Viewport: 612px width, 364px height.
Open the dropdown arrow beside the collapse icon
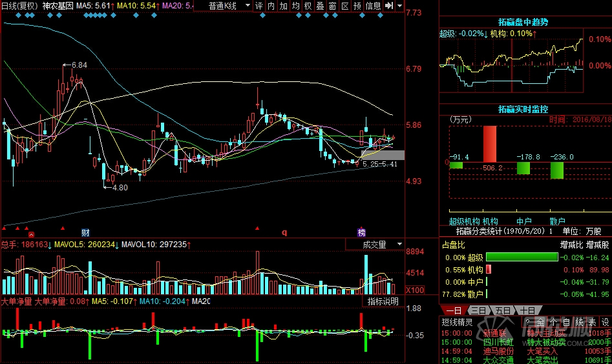(399, 6)
